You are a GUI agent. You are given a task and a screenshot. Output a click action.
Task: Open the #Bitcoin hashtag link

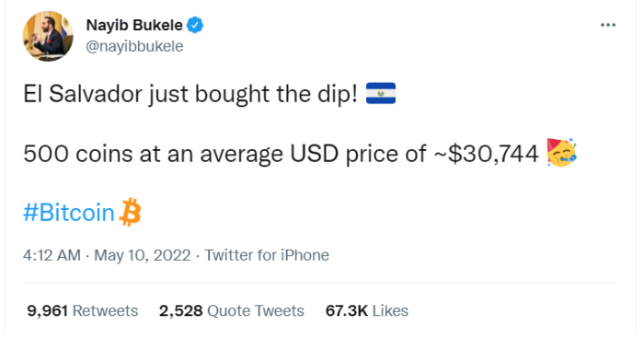(x=69, y=213)
